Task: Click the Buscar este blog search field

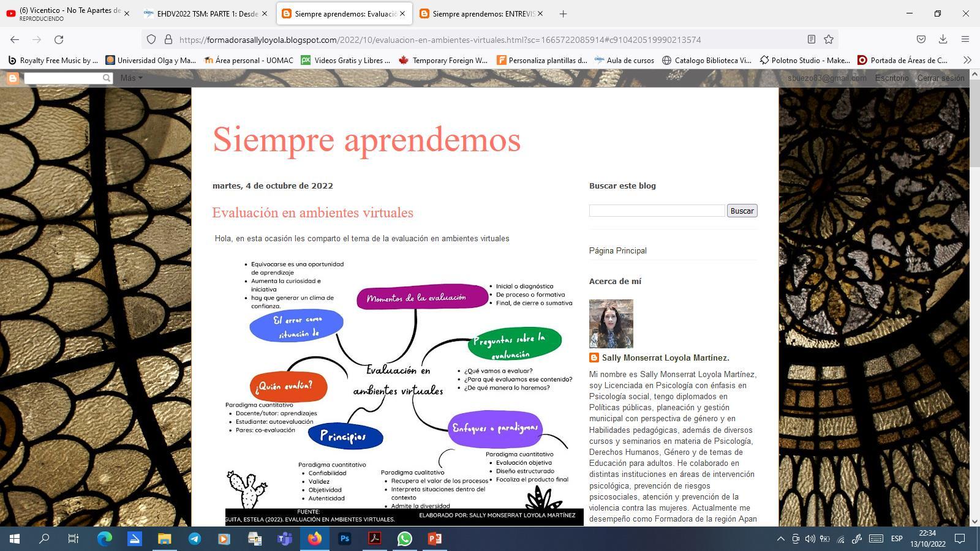Action: click(x=657, y=211)
